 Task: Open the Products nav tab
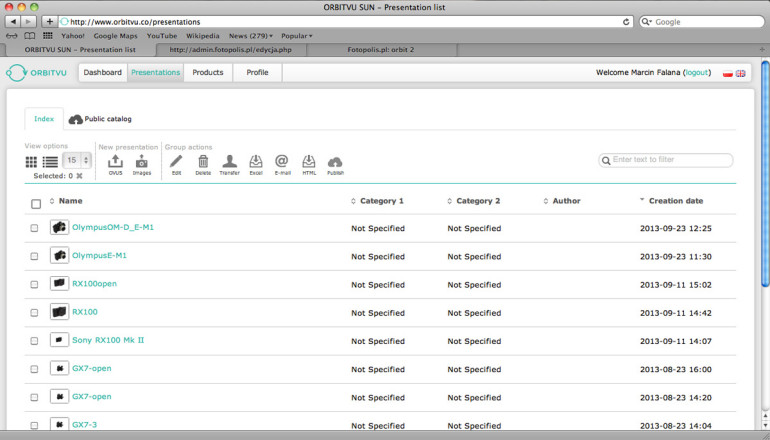[x=208, y=73]
